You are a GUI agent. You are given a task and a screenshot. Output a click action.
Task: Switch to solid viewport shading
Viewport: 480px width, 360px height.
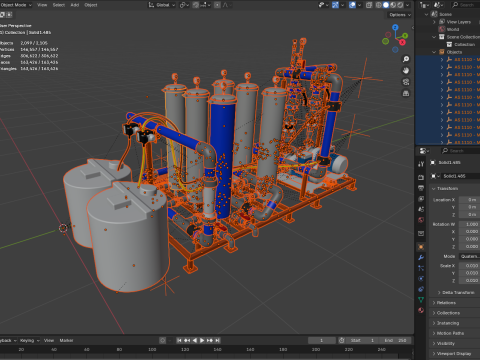pos(386,5)
